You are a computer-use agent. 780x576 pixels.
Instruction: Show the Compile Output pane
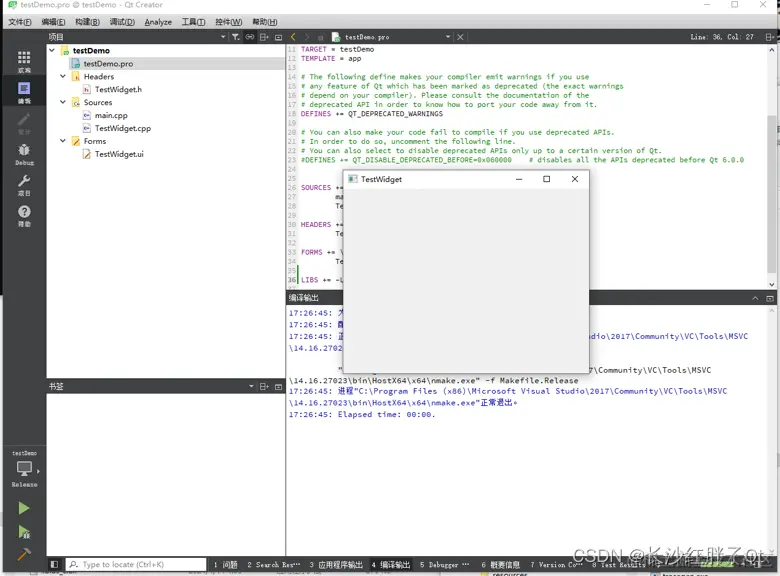(x=391, y=565)
